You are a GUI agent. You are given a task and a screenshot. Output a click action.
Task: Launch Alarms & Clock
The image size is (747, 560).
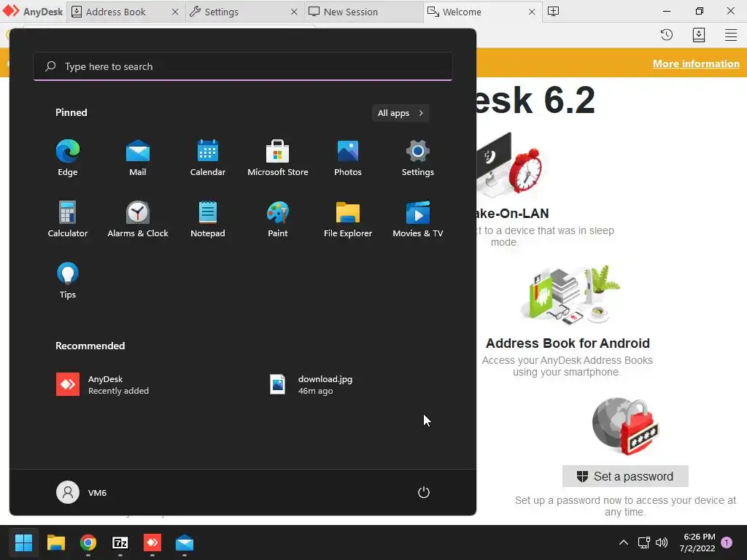click(138, 219)
